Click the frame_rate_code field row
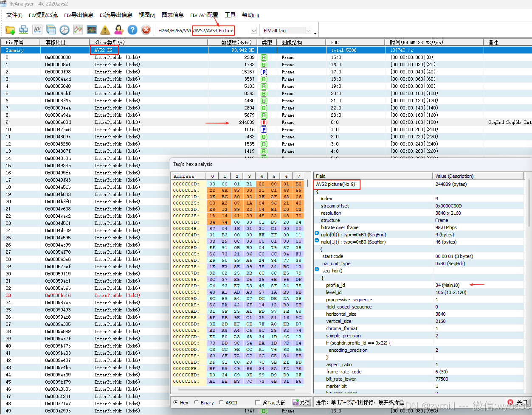 [419, 372]
